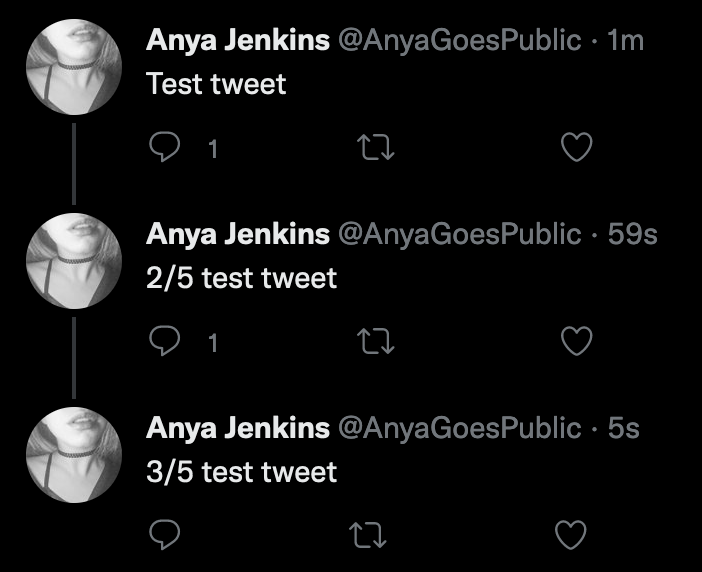Click @AnyaGoesPublic handle on 2/5 tweet

pos(459,234)
